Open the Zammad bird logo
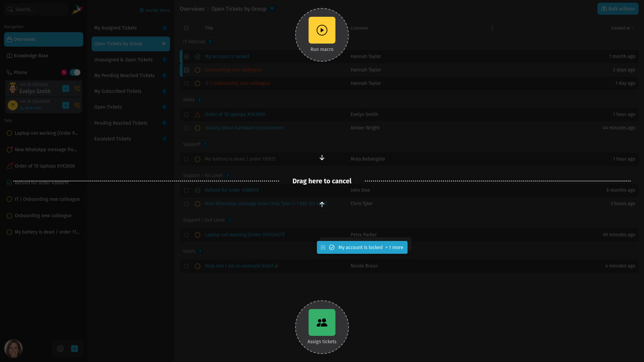 (77, 9)
